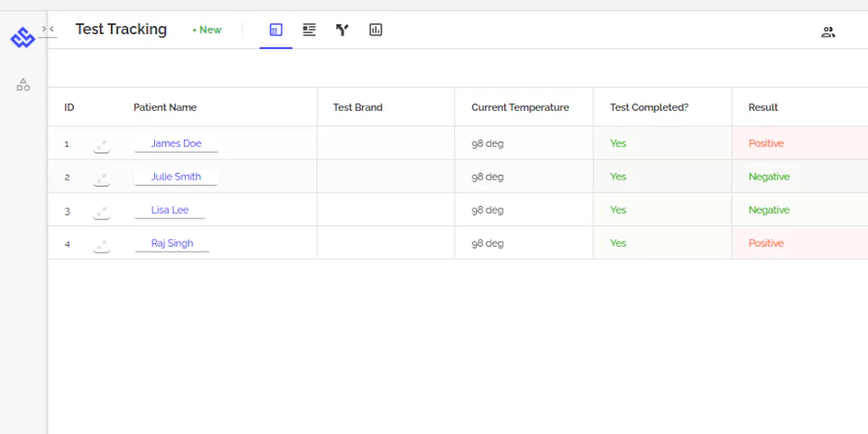Add a new record with + New
Screen dimensions: 868x434
point(207,30)
